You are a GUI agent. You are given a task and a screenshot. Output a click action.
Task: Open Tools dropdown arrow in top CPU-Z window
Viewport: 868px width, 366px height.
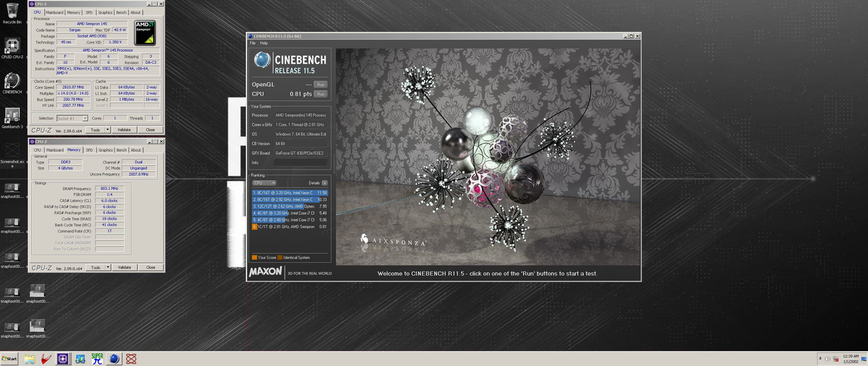pyautogui.click(x=107, y=129)
